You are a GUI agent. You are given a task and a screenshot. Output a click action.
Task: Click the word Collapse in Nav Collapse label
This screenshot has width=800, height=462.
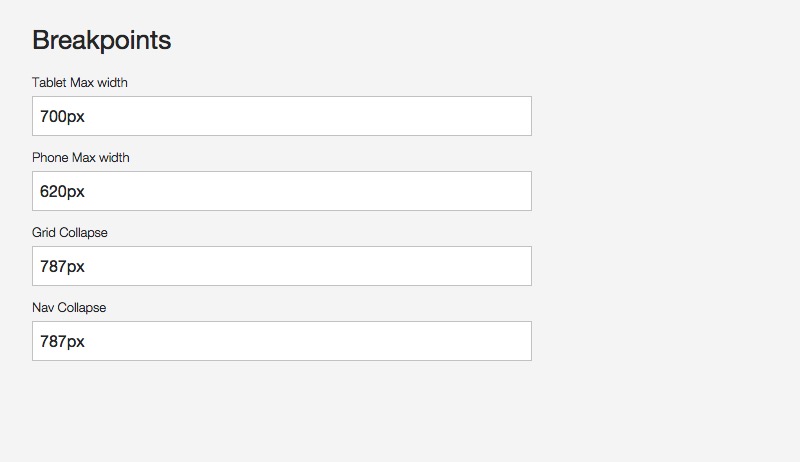point(82,307)
